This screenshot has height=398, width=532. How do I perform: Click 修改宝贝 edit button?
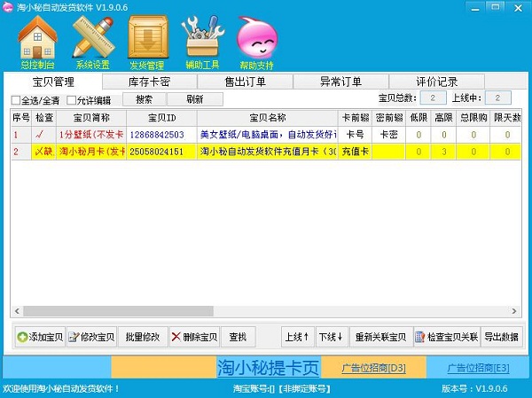click(x=91, y=337)
